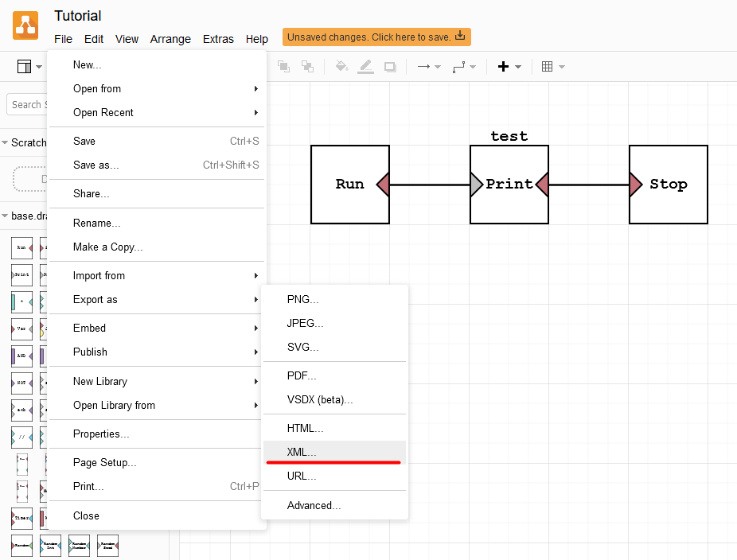This screenshot has height=560, width=737.
Task: Choose XML... from the Export submenu
Action: click(x=302, y=452)
